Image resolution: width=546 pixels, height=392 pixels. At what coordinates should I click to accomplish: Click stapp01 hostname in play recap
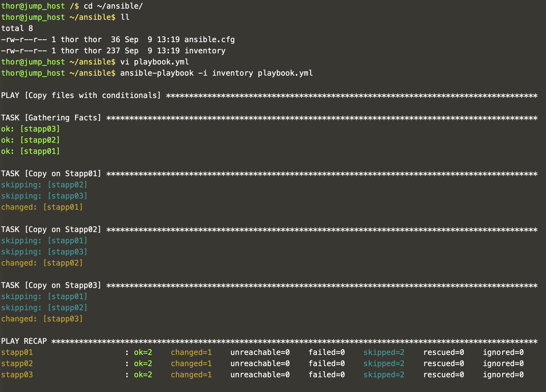[x=17, y=352]
